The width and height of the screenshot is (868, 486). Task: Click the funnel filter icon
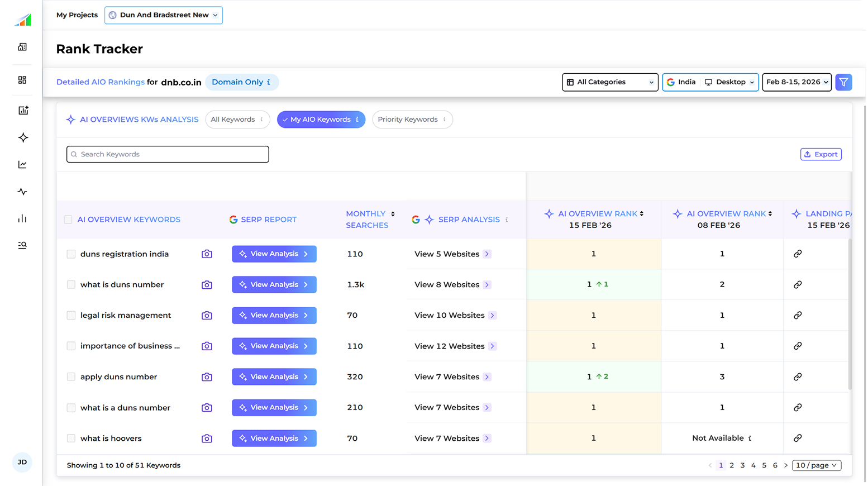pyautogui.click(x=843, y=82)
